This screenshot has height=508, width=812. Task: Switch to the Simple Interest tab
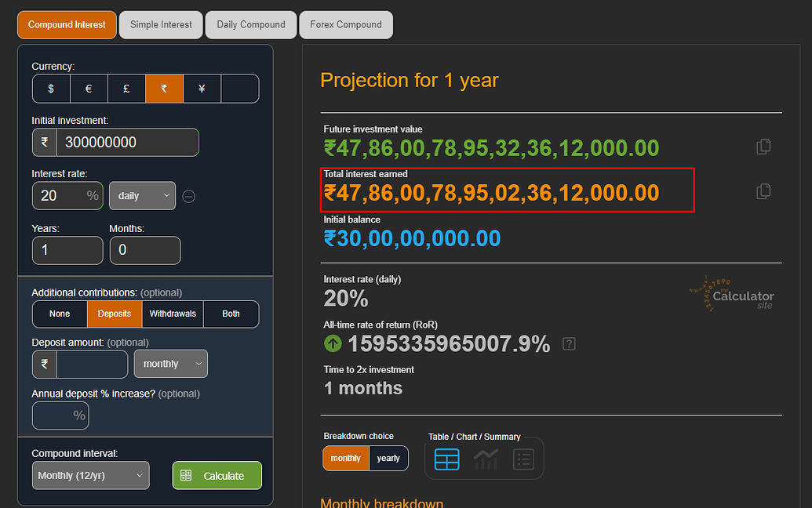click(161, 24)
